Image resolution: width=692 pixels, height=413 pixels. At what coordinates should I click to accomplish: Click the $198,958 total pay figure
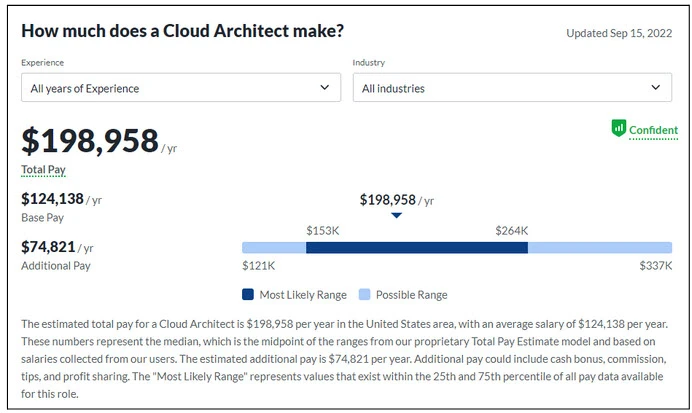(90, 141)
